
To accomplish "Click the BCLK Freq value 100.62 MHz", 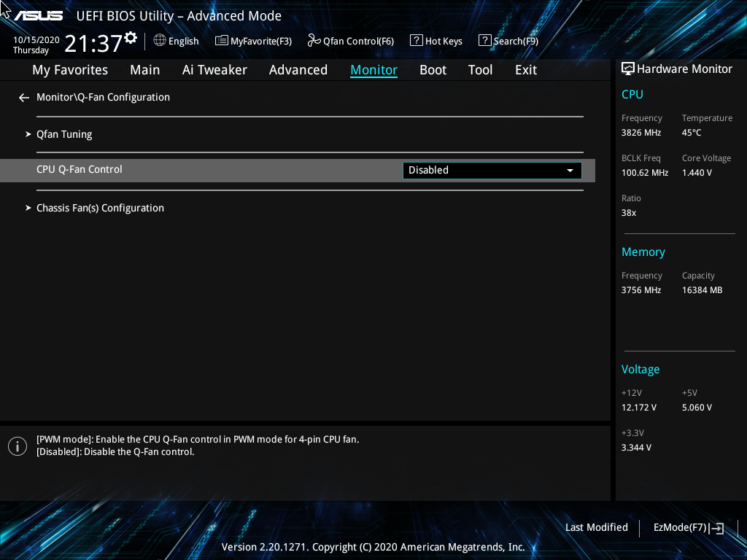I will click(x=645, y=173).
